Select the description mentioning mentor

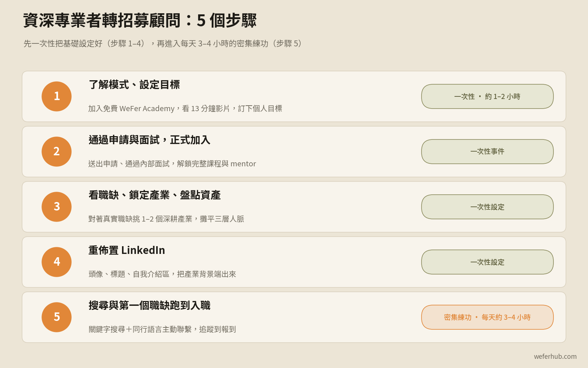pyautogui.click(x=172, y=164)
